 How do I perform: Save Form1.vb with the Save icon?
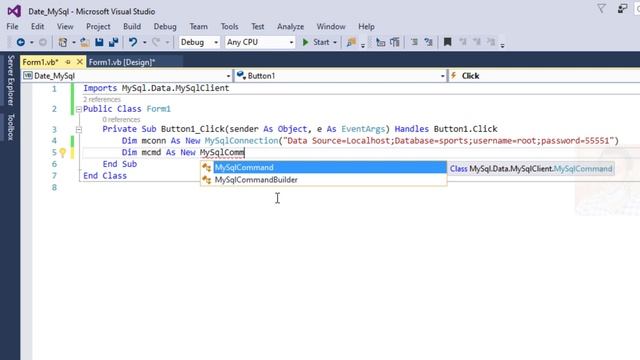tap(99, 42)
